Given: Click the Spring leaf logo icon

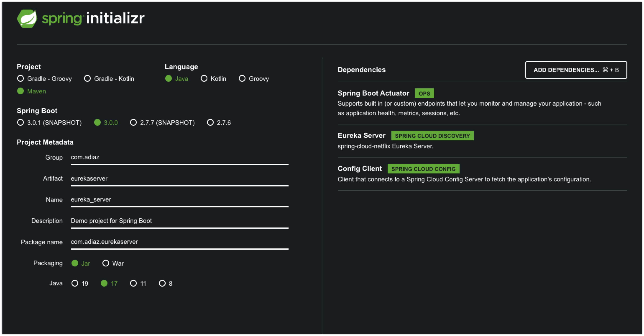Looking at the screenshot, I should tap(27, 18).
